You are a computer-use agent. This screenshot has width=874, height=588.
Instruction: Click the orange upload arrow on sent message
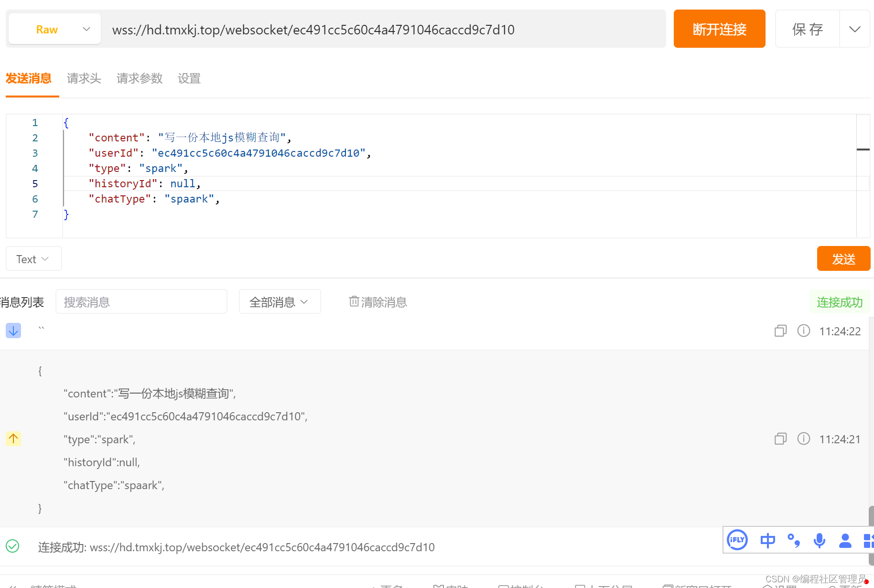tap(13, 438)
